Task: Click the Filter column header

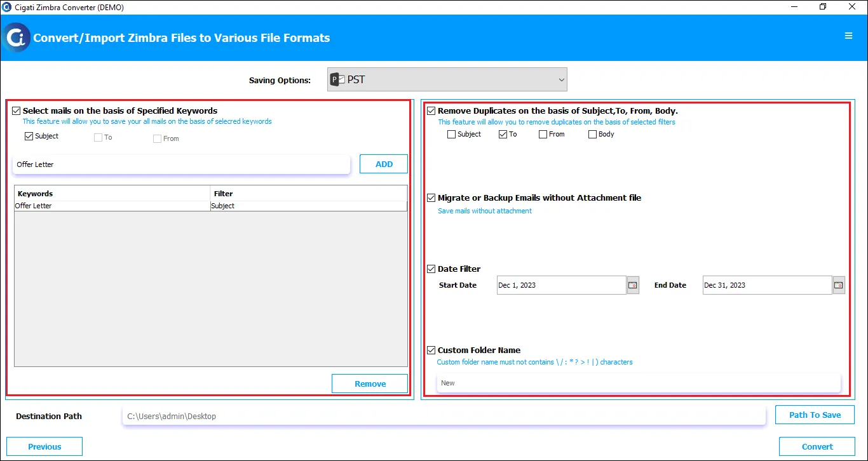Action: (x=309, y=193)
